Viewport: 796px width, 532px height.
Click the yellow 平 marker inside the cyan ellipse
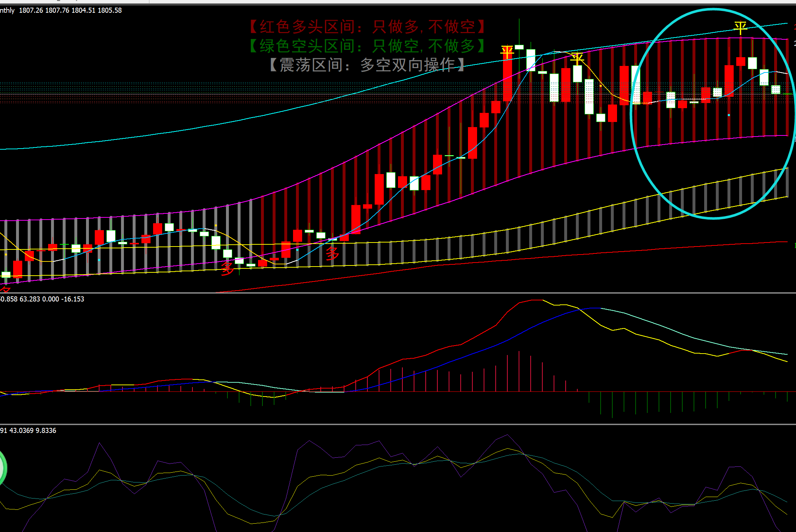[740, 28]
